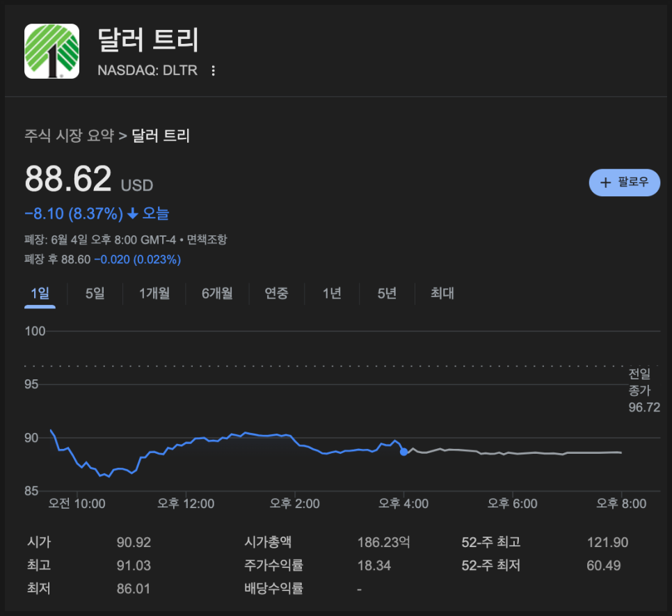The height and width of the screenshot is (616, 672).
Task: Open the 6개월 chart range tab
Action: (x=217, y=294)
